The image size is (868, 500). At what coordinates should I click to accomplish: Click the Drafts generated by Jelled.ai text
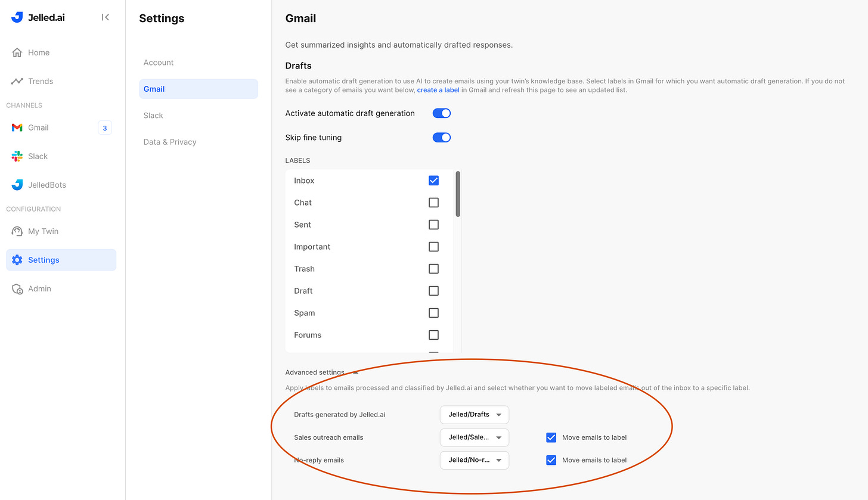tap(340, 414)
